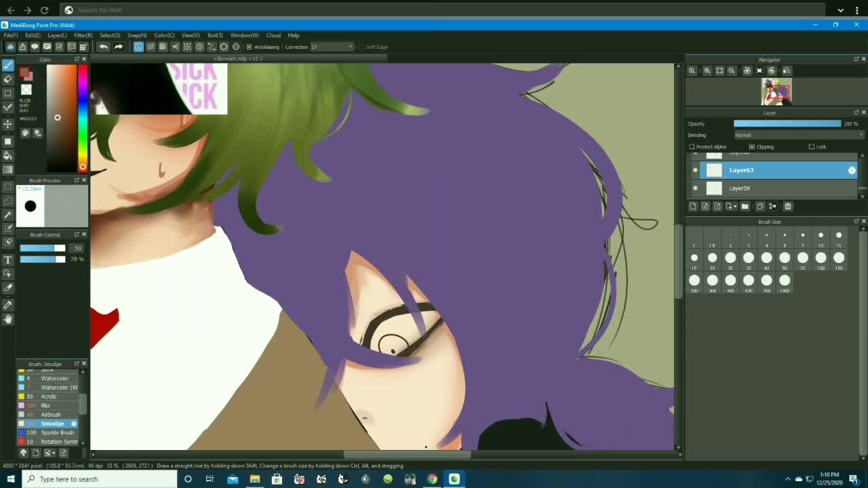Image resolution: width=868 pixels, height=488 pixels.
Task: Open File(F) menu
Action: 10,35
